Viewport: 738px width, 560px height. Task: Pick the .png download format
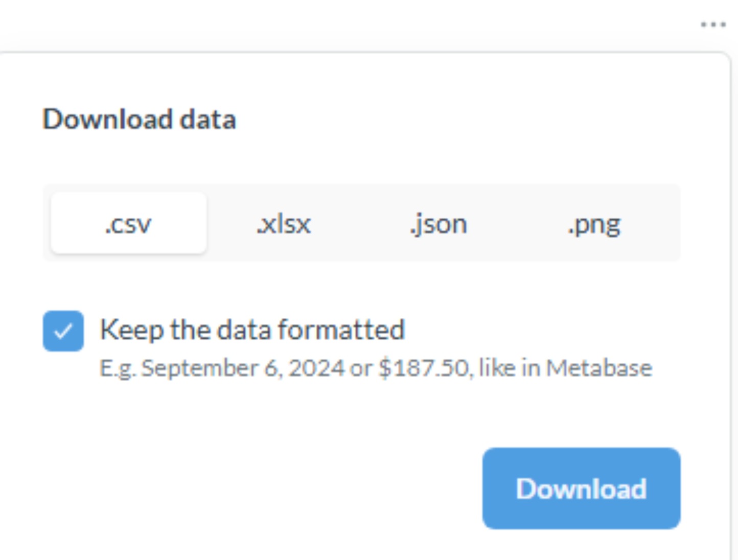click(x=594, y=223)
